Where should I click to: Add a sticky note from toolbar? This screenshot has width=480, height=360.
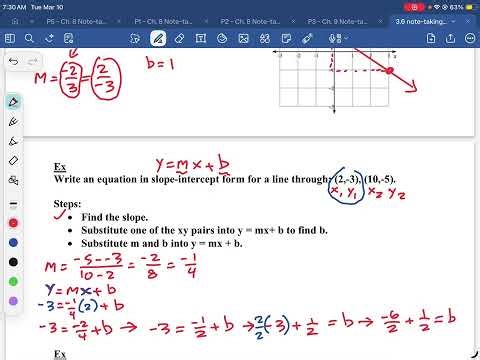[x=286, y=38]
